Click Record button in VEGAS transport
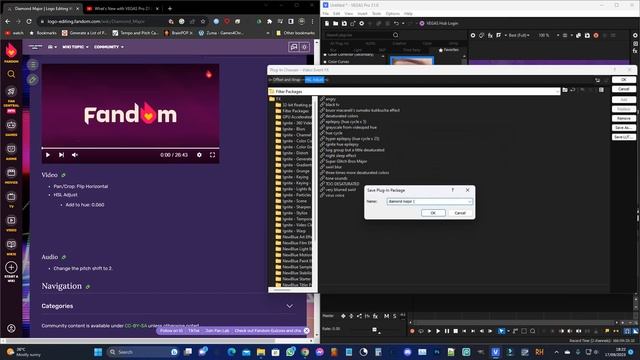 pos(412,331)
